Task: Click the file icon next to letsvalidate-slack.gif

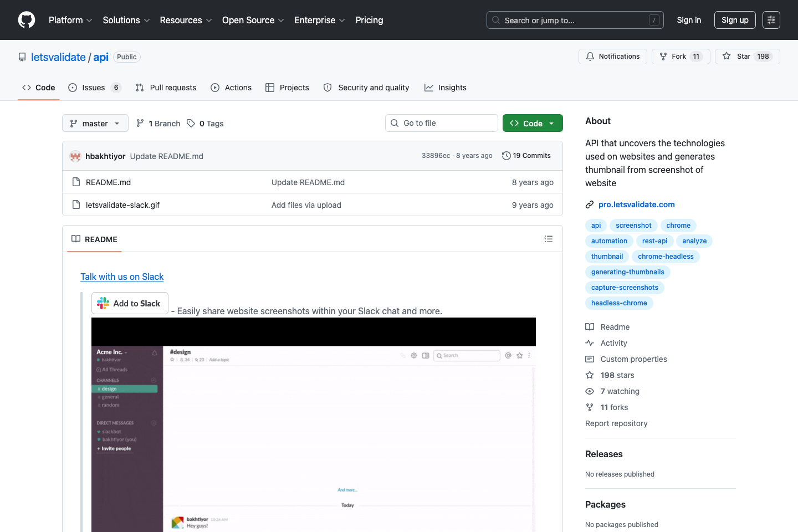Action: point(76,204)
